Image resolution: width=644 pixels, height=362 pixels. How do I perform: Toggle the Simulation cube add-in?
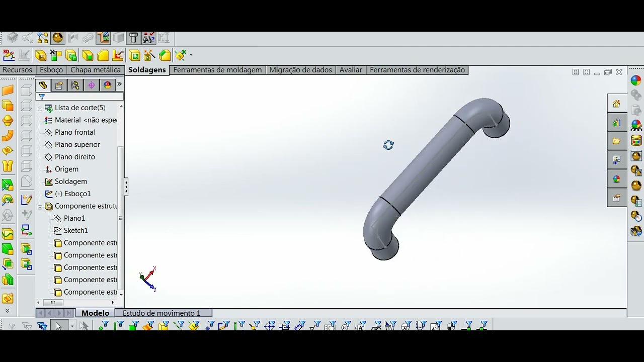[119, 38]
